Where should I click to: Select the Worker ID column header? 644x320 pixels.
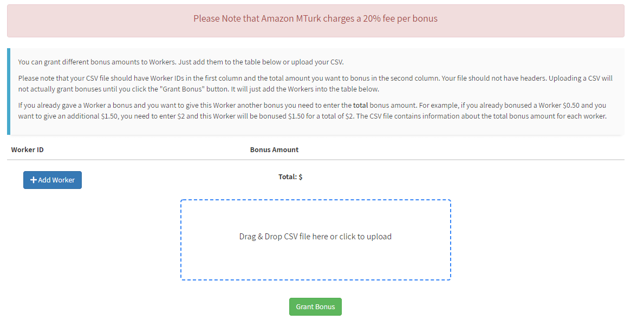click(27, 149)
